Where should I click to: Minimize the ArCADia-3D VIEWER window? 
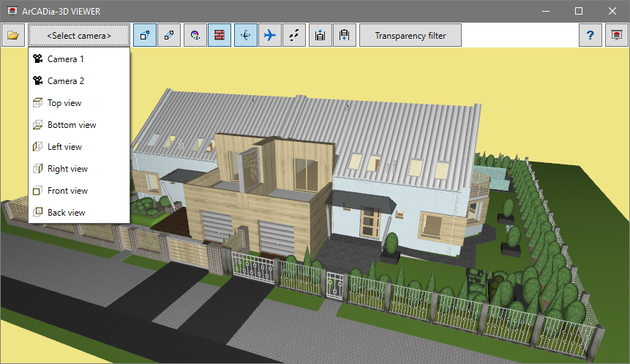[546, 11]
